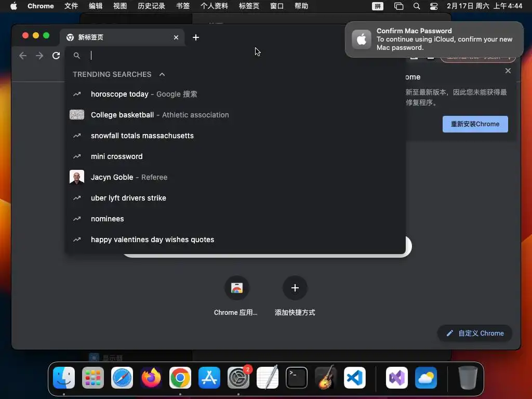
Task: Open TextEdit from the Dock
Action: point(268,378)
